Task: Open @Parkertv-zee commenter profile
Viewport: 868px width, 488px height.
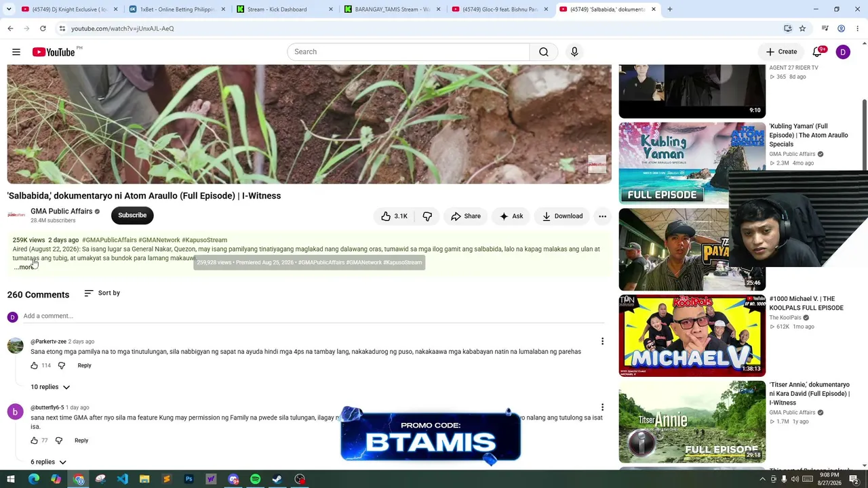Action: tap(48, 342)
